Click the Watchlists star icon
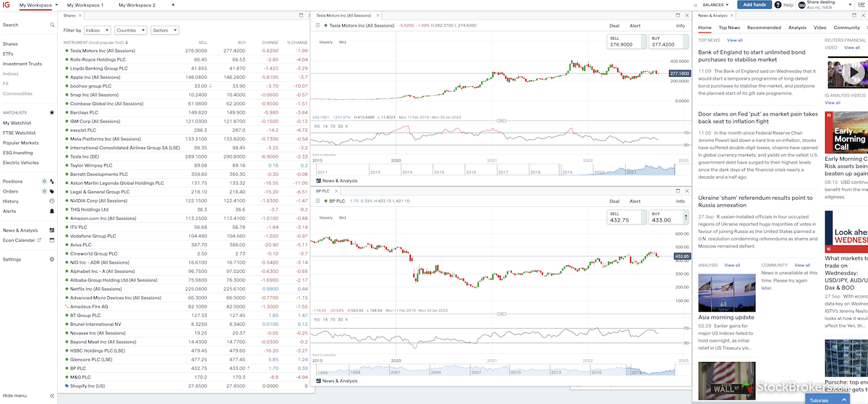868x404 pixels. coord(52,113)
